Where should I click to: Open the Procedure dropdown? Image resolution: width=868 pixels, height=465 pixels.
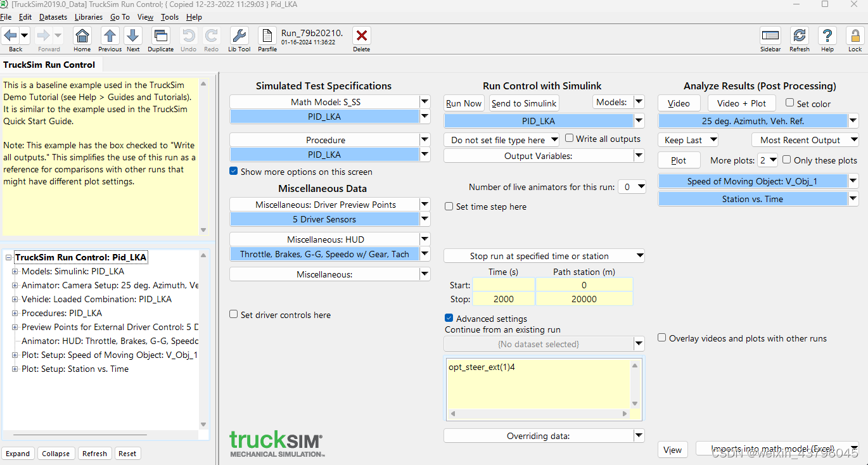pyautogui.click(x=424, y=139)
